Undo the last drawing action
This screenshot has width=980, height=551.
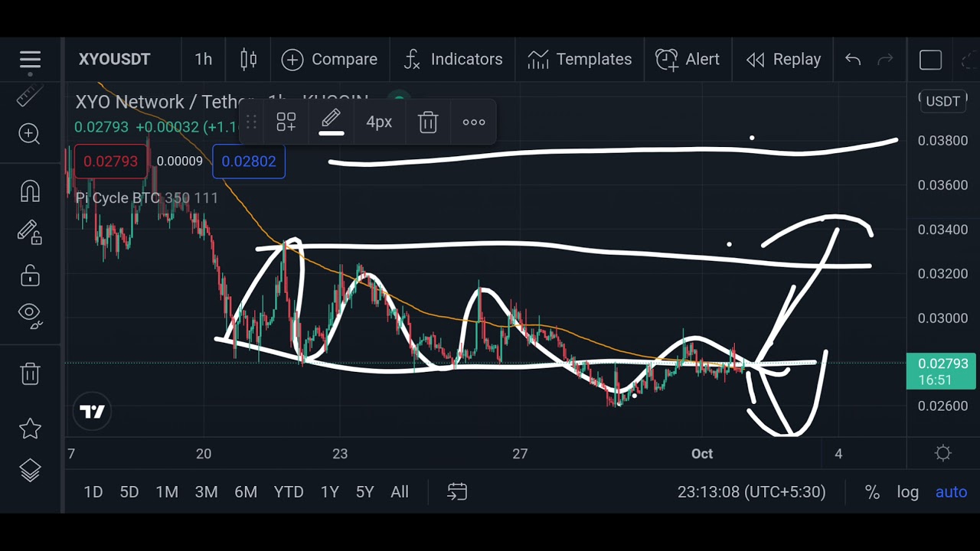pyautogui.click(x=853, y=60)
